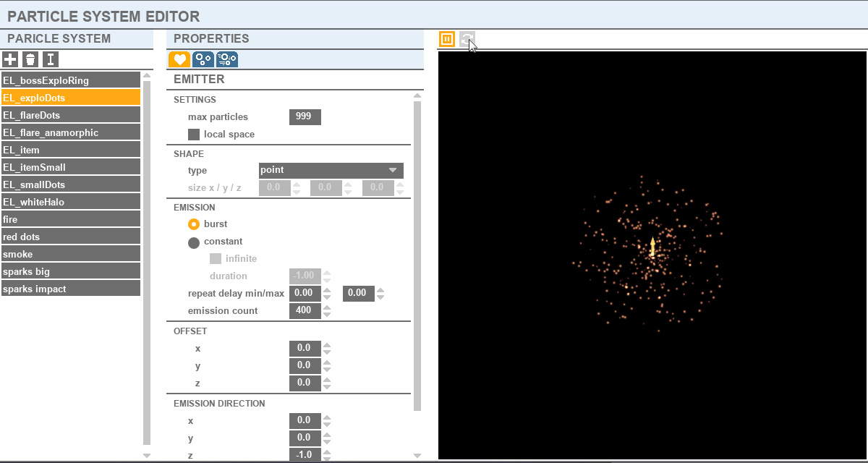Open EL_whiteHalo particle system
This screenshot has height=463, width=868.
(71, 202)
